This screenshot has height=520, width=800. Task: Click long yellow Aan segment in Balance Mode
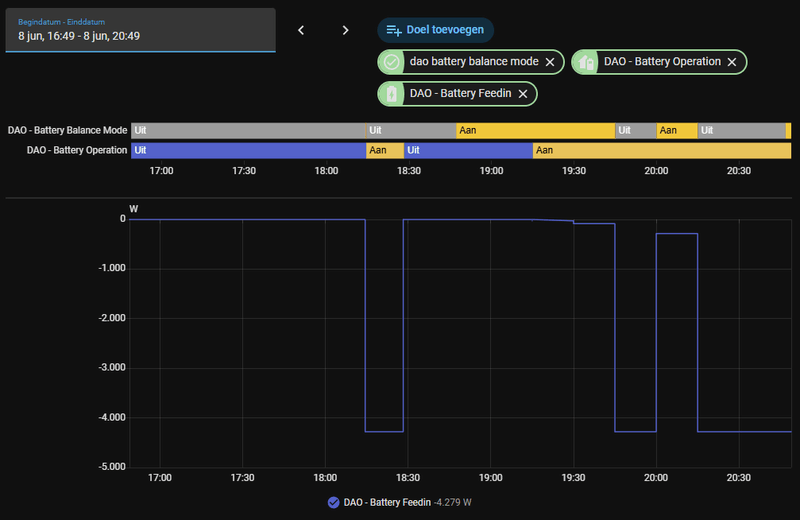(x=536, y=131)
